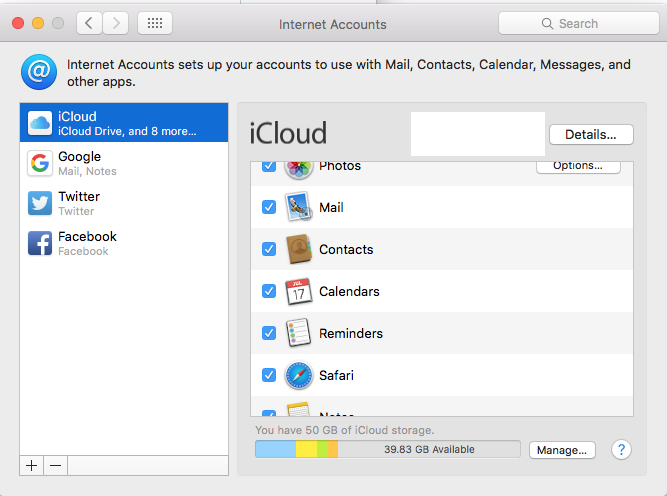Click the iCloud storage usage bar
The width and height of the screenshot is (667, 496).
coord(388,449)
